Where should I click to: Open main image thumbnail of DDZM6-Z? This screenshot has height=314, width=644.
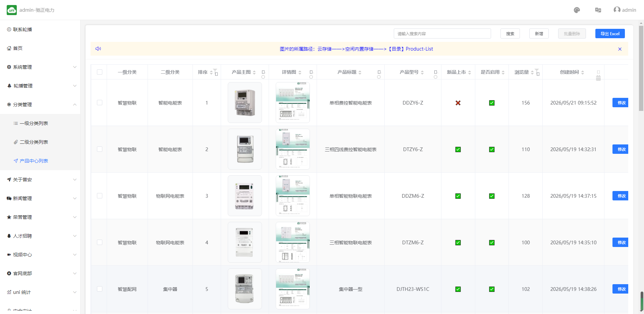click(x=245, y=196)
